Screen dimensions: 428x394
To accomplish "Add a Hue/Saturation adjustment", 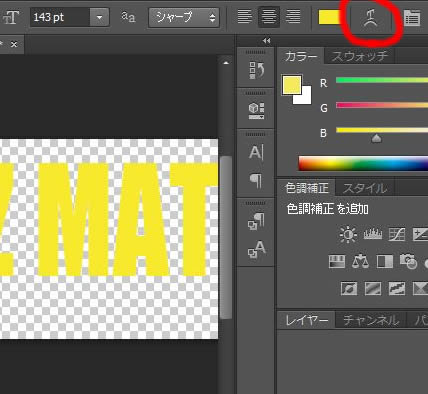I will tap(337, 262).
